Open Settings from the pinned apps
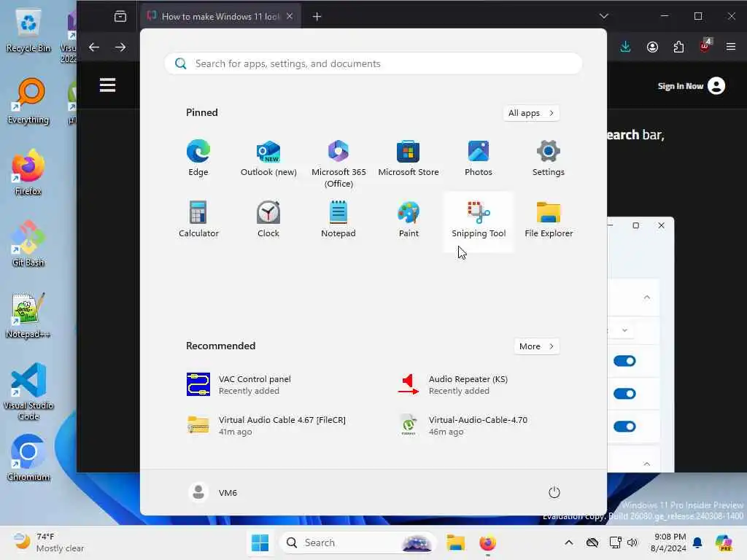Image resolution: width=747 pixels, height=560 pixels. point(549,158)
